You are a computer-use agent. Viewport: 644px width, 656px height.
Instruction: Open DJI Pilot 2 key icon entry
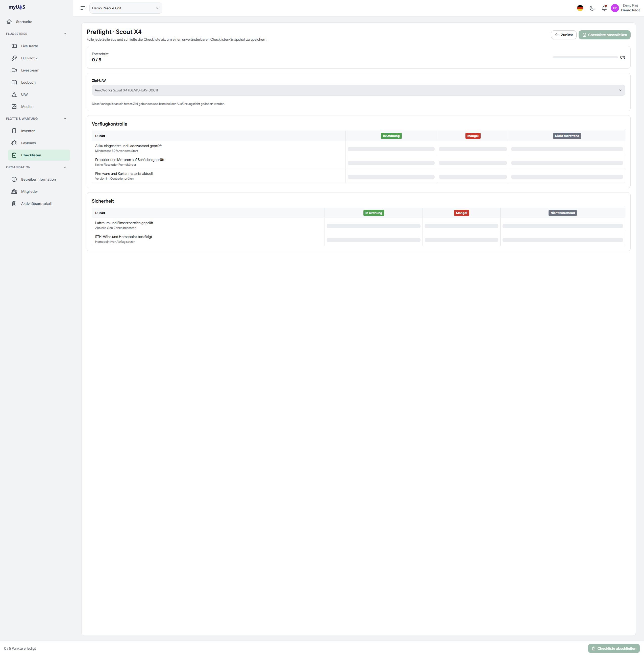pos(14,58)
